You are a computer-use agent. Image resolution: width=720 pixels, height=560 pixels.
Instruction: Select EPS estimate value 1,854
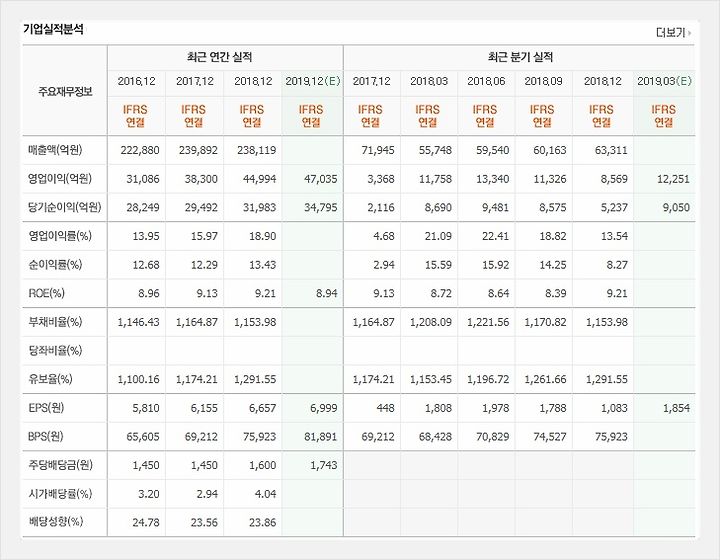click(x=676, y=408)
